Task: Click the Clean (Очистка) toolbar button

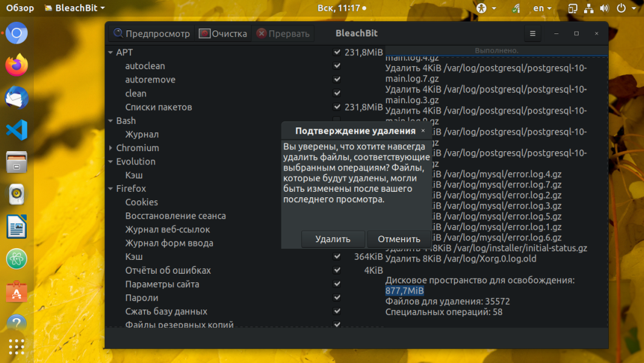Action: (223, 34)
